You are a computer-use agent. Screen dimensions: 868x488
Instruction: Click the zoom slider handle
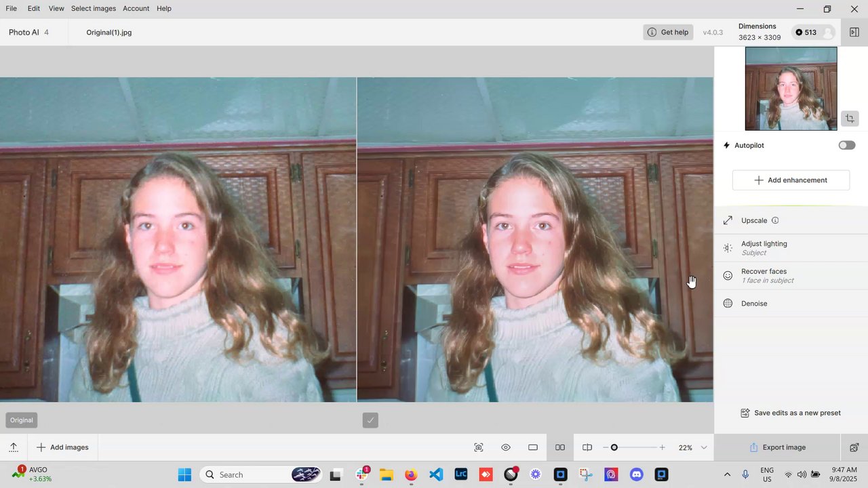pos(614,447)
